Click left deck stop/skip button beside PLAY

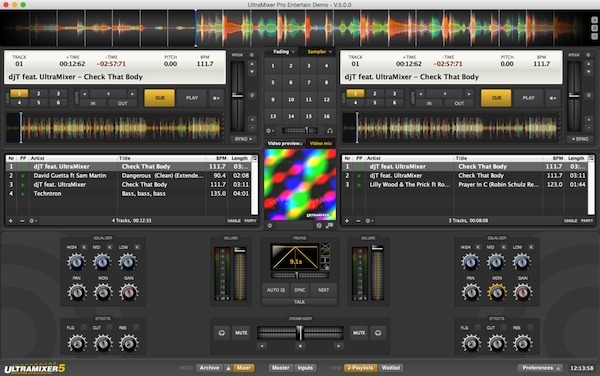[216, 98]
